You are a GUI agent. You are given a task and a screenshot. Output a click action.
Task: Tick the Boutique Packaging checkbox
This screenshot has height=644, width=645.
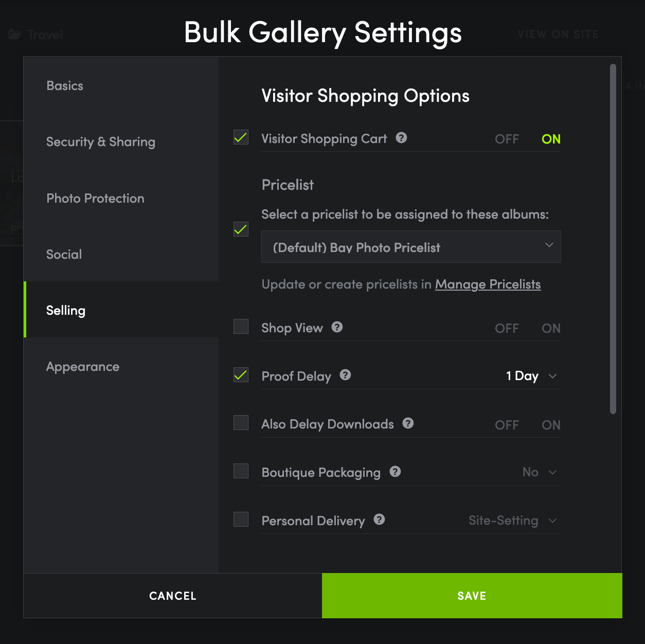click(241, 471)
